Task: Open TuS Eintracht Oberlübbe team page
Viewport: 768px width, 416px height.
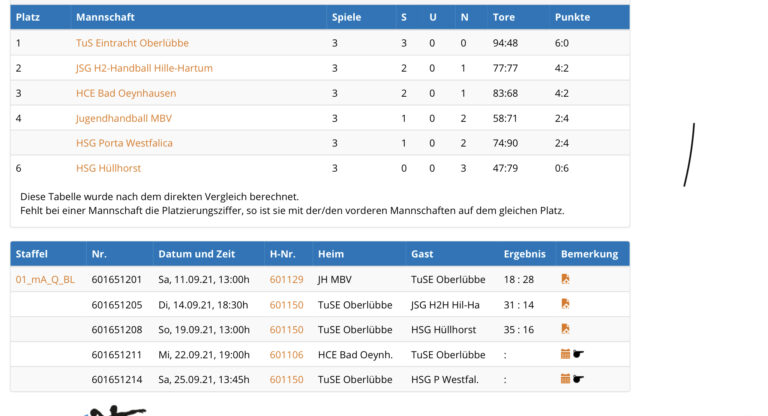Action: pos(132,43)
